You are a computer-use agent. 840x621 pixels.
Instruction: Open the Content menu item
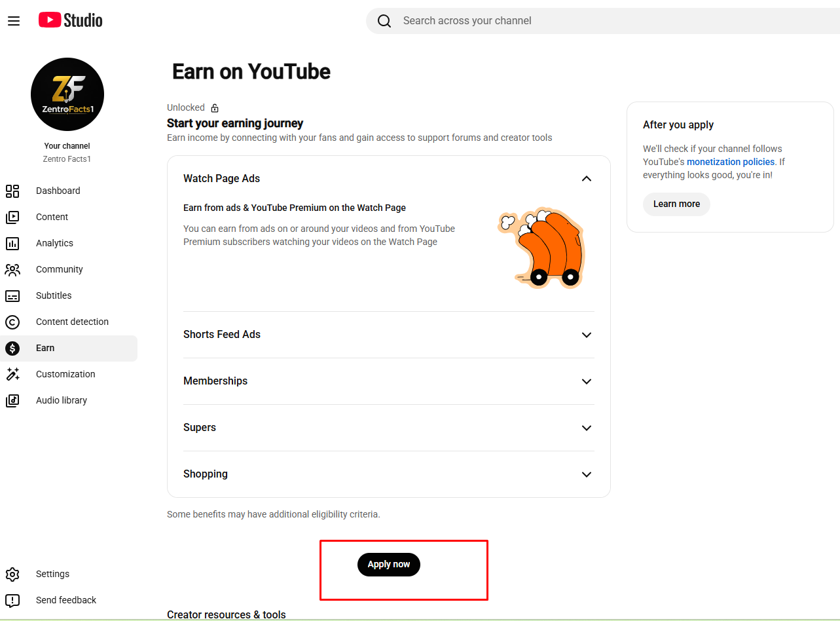pos(69,217)
